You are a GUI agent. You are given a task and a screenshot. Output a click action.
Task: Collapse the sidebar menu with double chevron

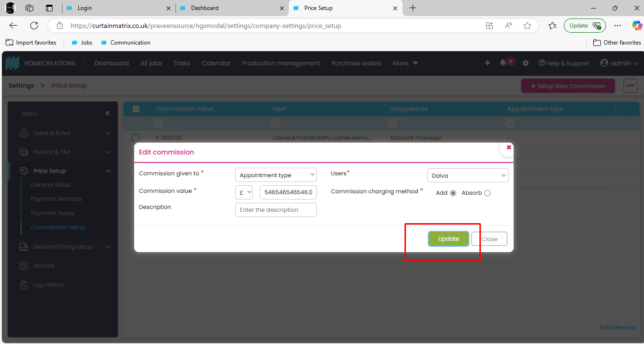click(108, 113)
